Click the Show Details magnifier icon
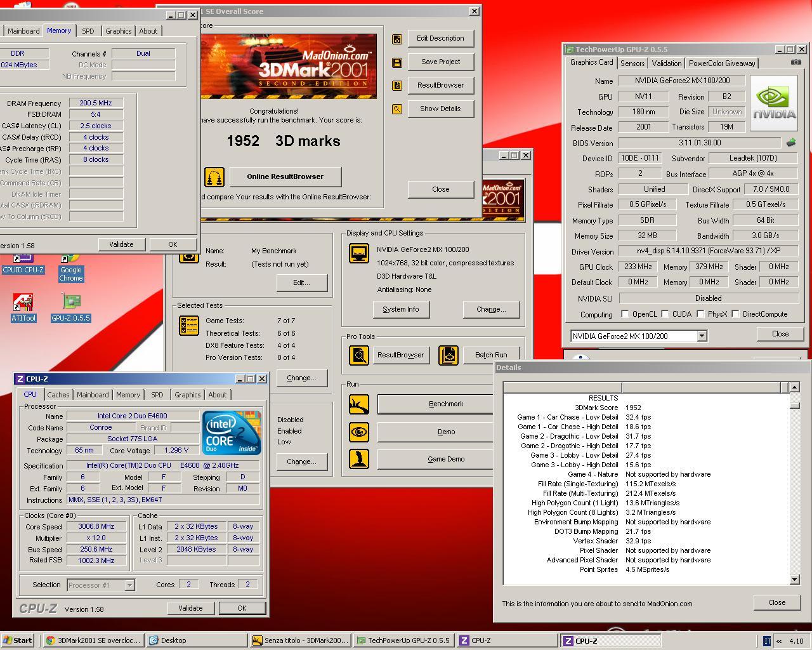 (397, 109)
